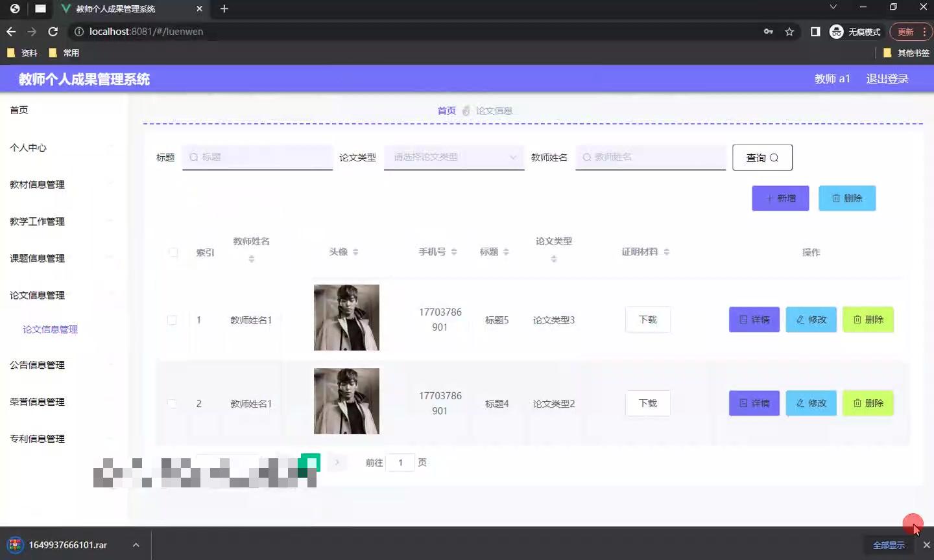
Task: Sort table by 手机号 column arrows
Action: 454,251
